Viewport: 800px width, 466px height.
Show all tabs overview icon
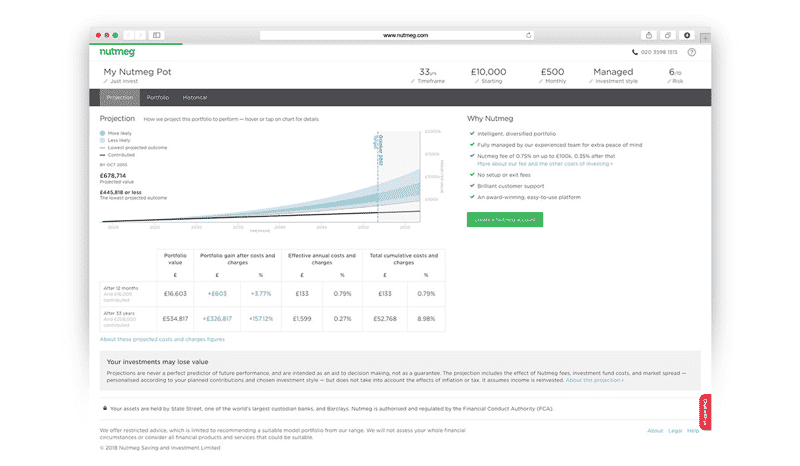click(x=667, y=35)
